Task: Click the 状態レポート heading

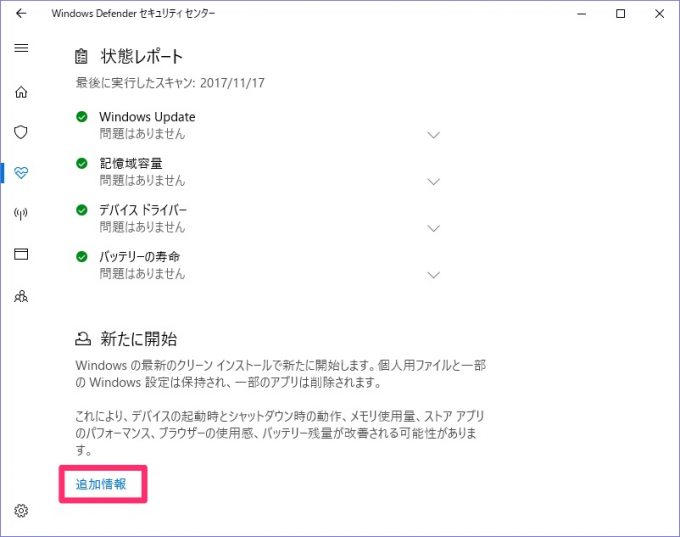Action: [x=142, y=56]
